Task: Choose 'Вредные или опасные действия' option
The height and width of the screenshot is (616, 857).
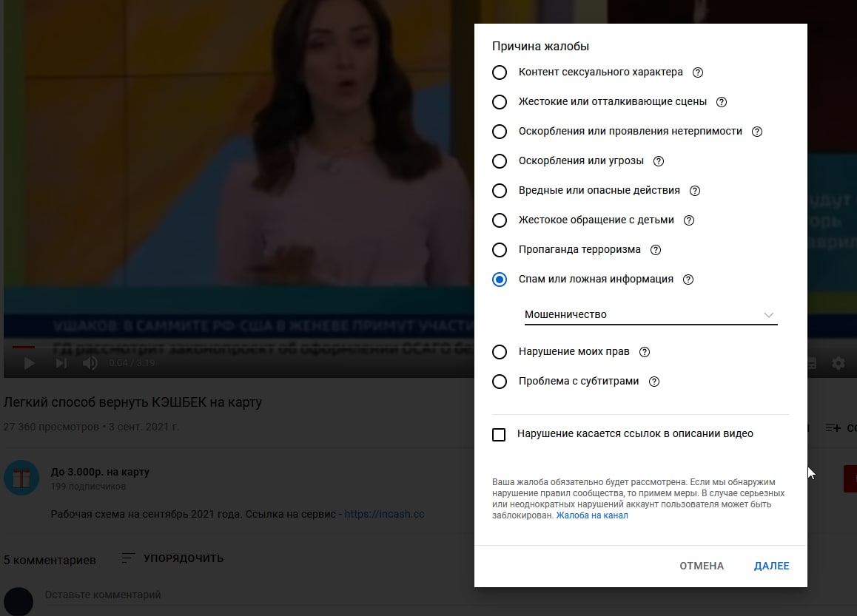Action: (x=500, y=190)
